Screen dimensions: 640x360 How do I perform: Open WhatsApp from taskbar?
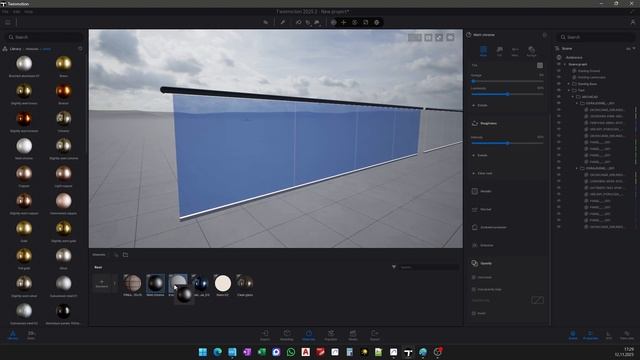click(x=291, y=352)
